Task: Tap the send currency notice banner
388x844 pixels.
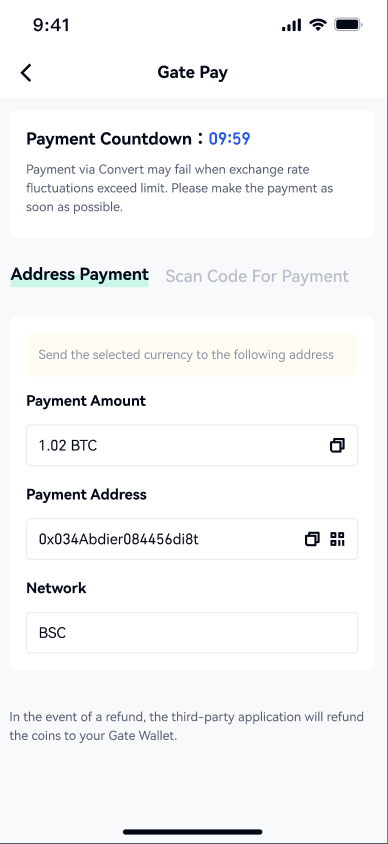Action: (x=192, y=355)
